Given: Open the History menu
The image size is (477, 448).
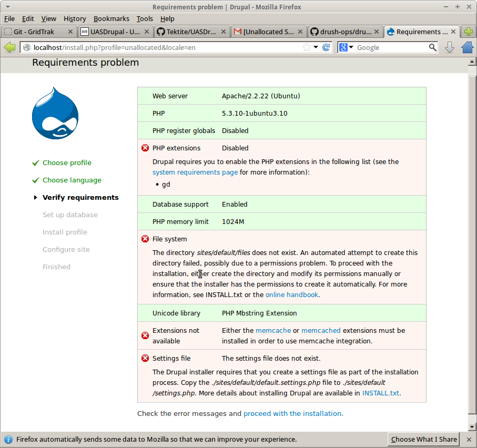Looking at the screenshot, I should click(x=75, y=19).
